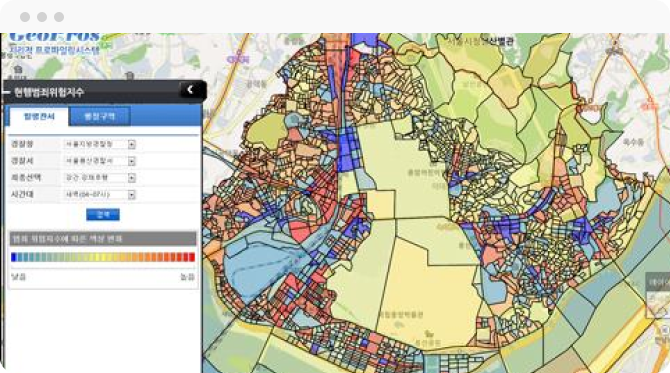This screenshot has width=670, height=373.
Task: Click the dash icon beside the panel title
Action: [7, 92]
